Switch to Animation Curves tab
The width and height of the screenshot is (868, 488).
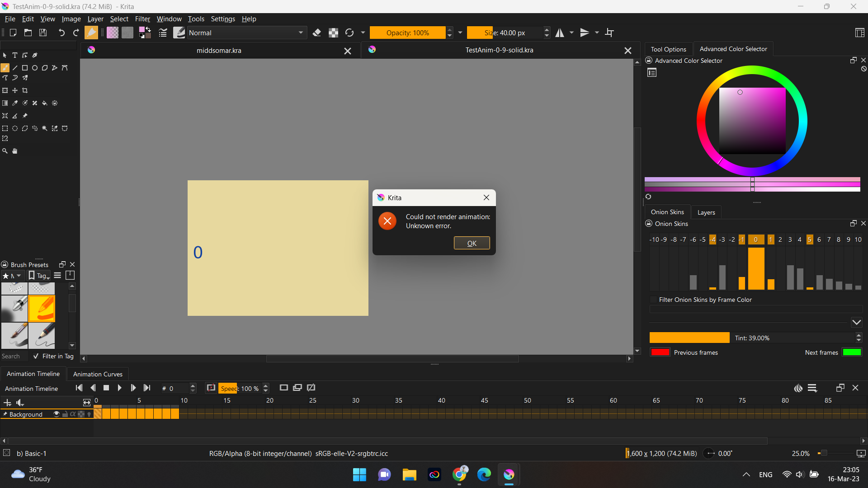(98, 374)
